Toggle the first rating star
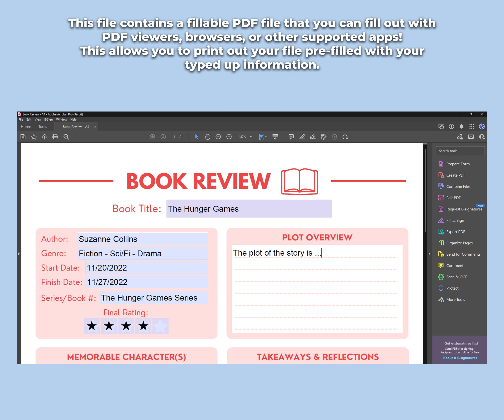Screen dimensions: 504x420 pos(92,326)
